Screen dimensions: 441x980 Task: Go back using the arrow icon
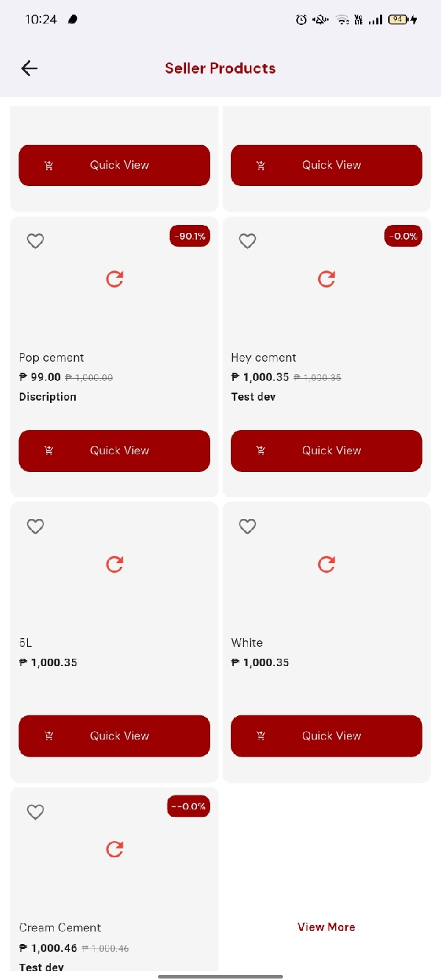(x=29, y=68)
